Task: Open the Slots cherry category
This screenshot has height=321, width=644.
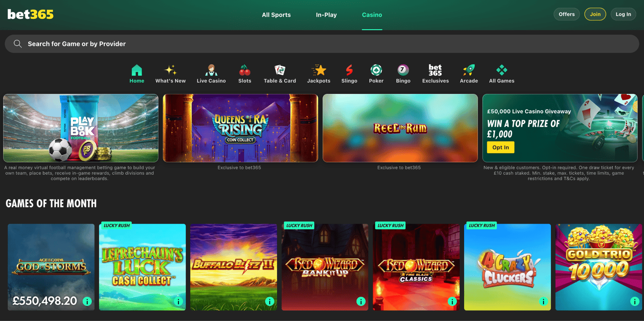Action: 245,74
